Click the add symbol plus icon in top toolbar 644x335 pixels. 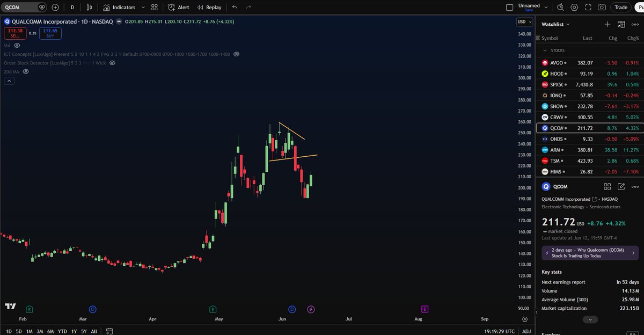click(x=56, y=8)
